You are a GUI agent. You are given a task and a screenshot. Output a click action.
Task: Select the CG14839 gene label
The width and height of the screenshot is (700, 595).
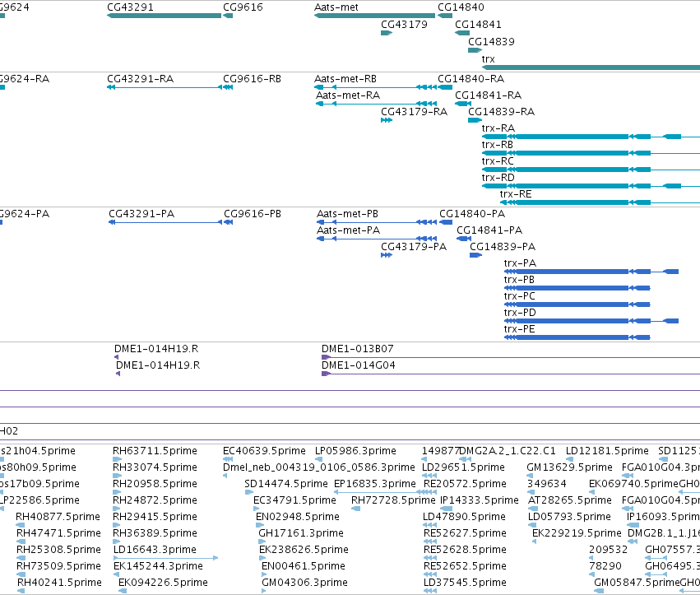pyautogui.click(x=491, y=41)
